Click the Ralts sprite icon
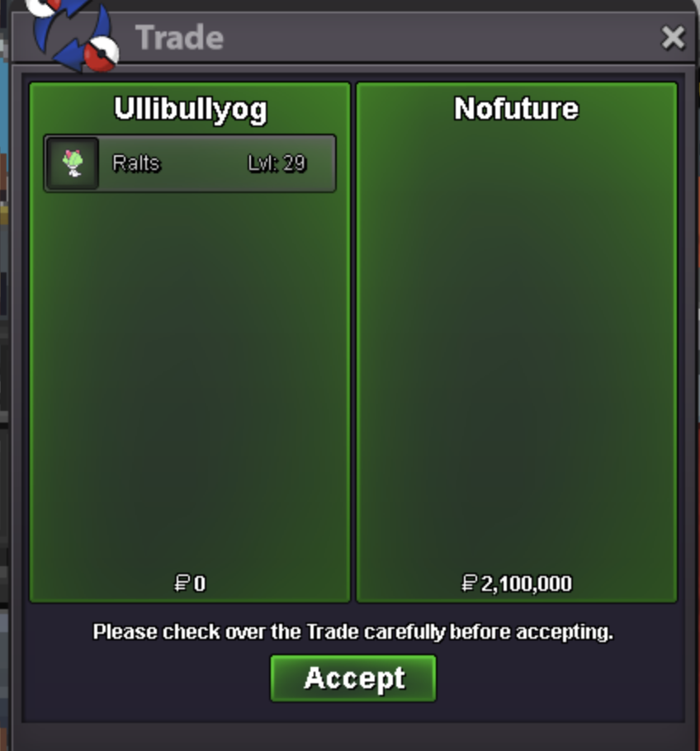The width and height of the screenshot is (700, 751). click(x=73, y=163)
